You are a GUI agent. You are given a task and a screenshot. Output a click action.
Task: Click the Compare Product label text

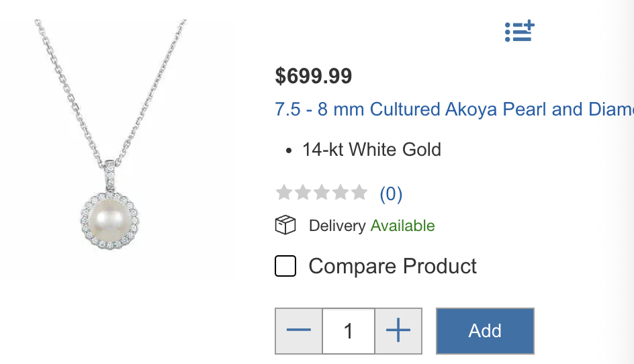pyautogui.click(x=392, y=267)
